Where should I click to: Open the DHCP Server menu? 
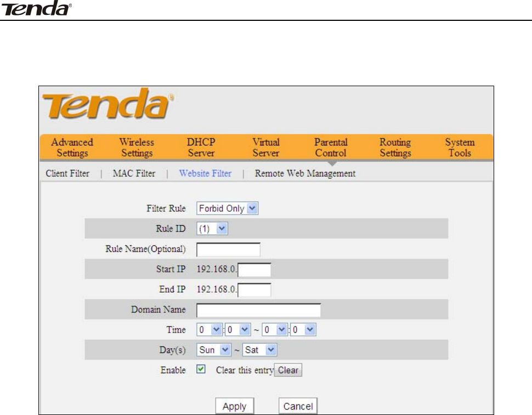pyautogui.click(x=201, y=147)
